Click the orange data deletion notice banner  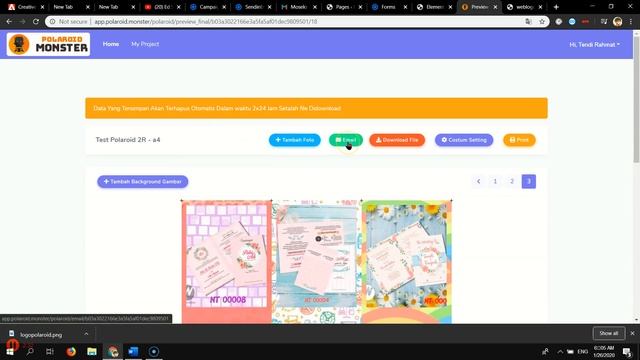point(316,108)
